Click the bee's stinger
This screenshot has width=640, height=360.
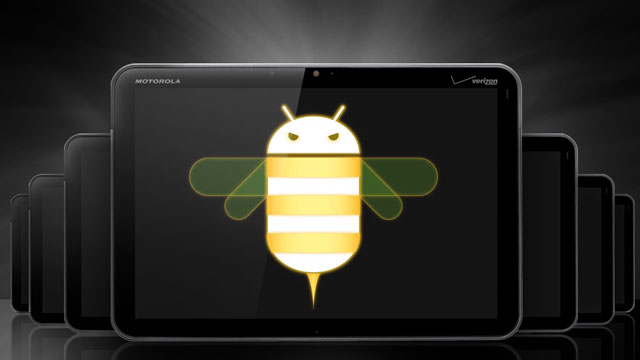coord(313,291)
